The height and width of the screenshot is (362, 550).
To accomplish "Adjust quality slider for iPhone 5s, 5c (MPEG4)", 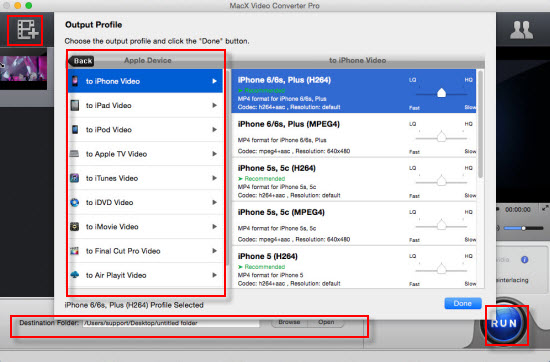I will 441,225.
